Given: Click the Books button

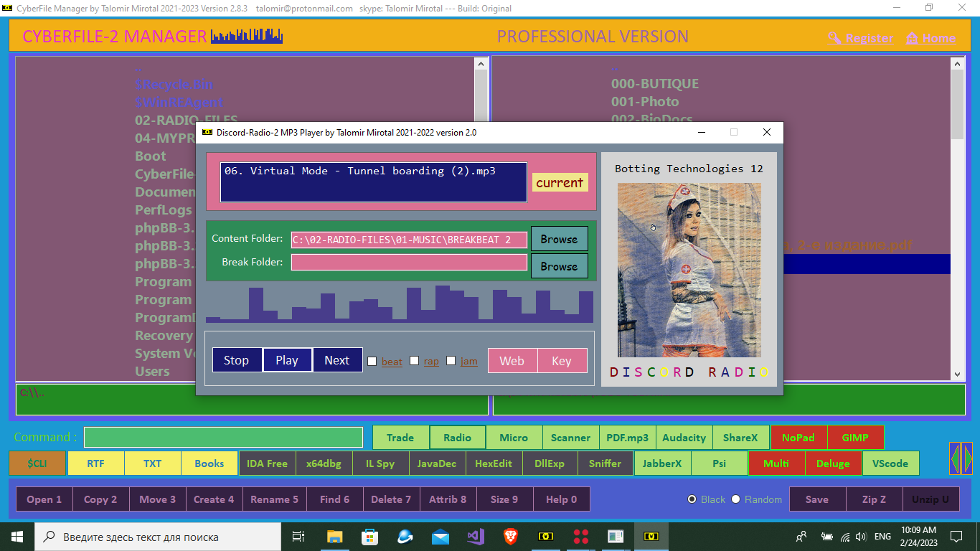Looking at the screenshot, I should tap(209, 463).
